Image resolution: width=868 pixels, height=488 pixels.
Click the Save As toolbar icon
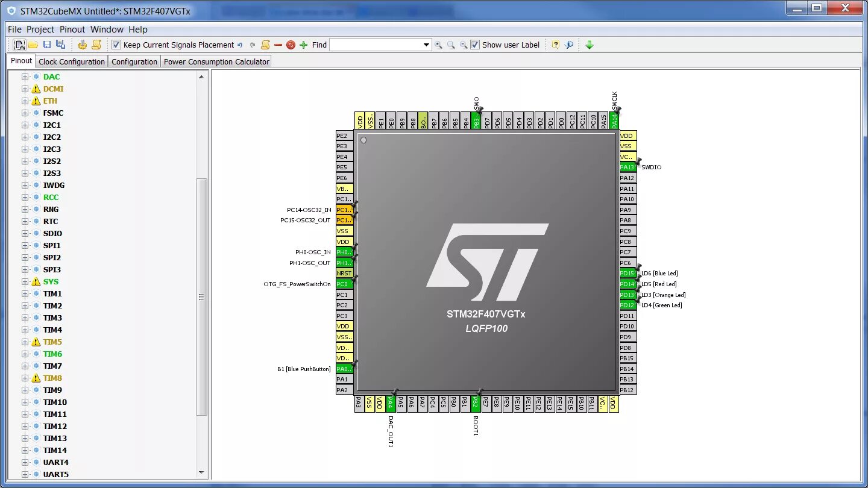click(60, 45)
